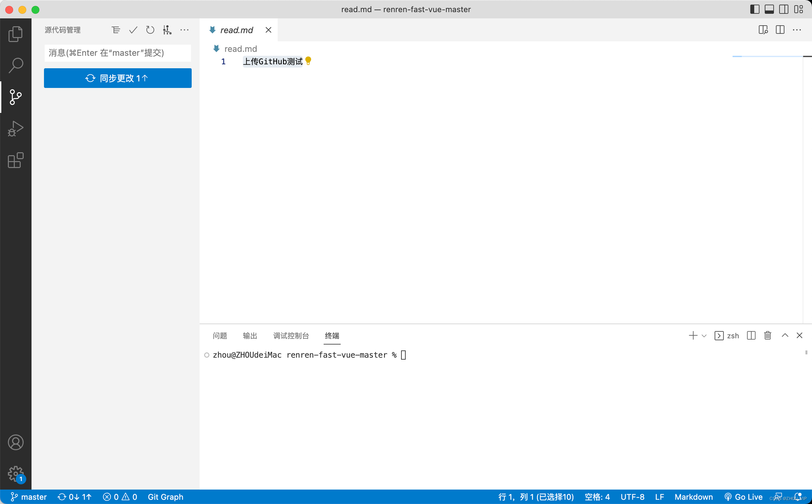Refresh the source control panel
812x504 pixels.
[150, 30]
